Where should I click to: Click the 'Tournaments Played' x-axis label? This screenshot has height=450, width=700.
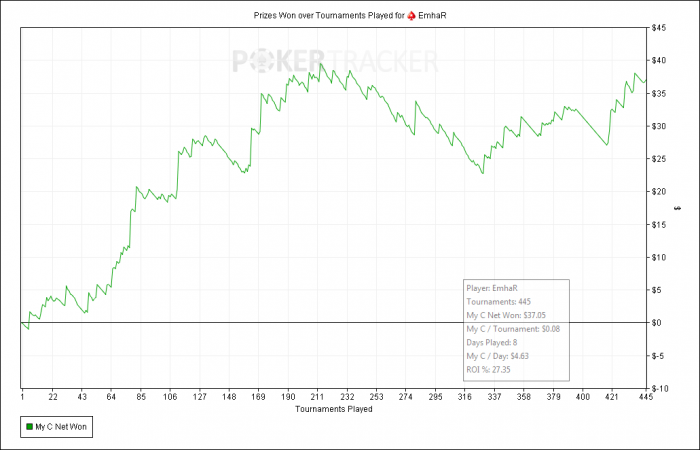click(333, 409)
